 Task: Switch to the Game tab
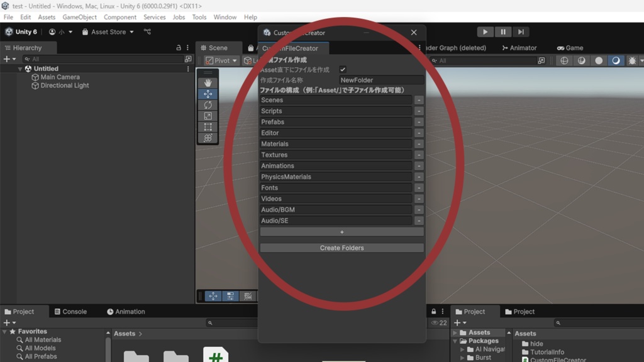570,48
